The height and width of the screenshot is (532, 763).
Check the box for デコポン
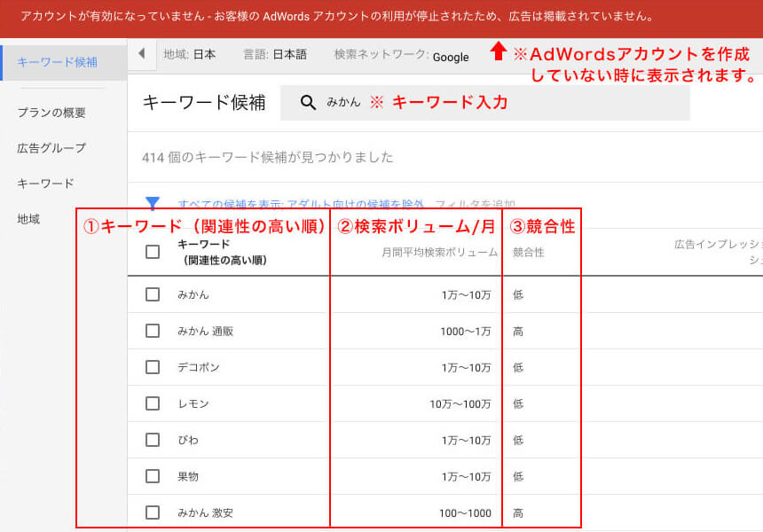click(153, 367)
